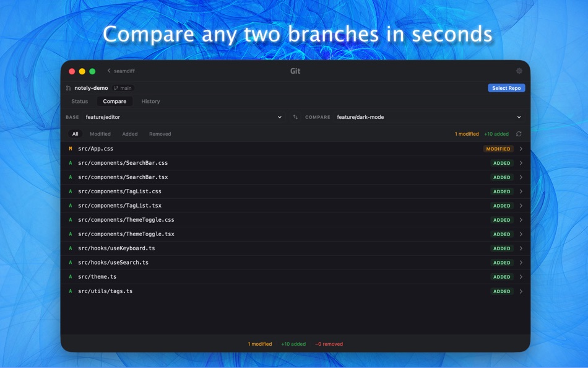
Task: Expand chevron for TagList.tsx row
Action: (521, 206)
